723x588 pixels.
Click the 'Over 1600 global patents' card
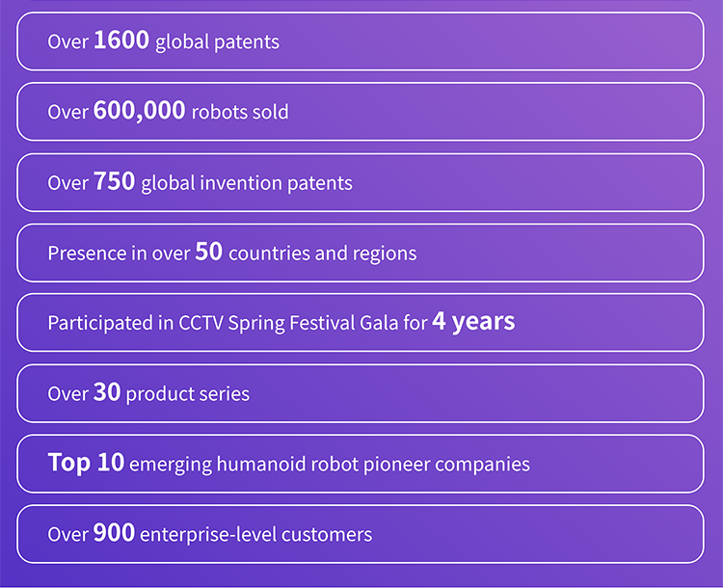coord(361,41)
